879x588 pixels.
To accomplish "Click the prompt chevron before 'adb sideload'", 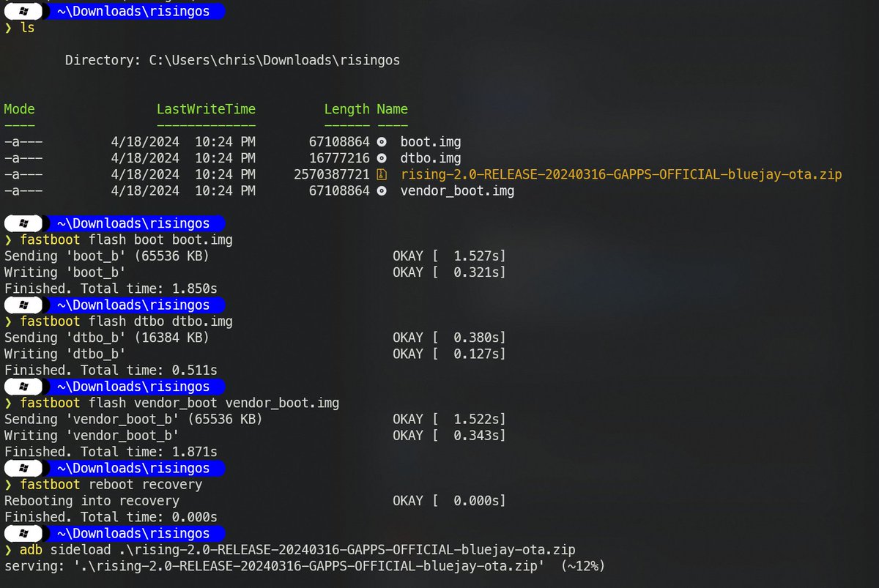I will 8,549.
